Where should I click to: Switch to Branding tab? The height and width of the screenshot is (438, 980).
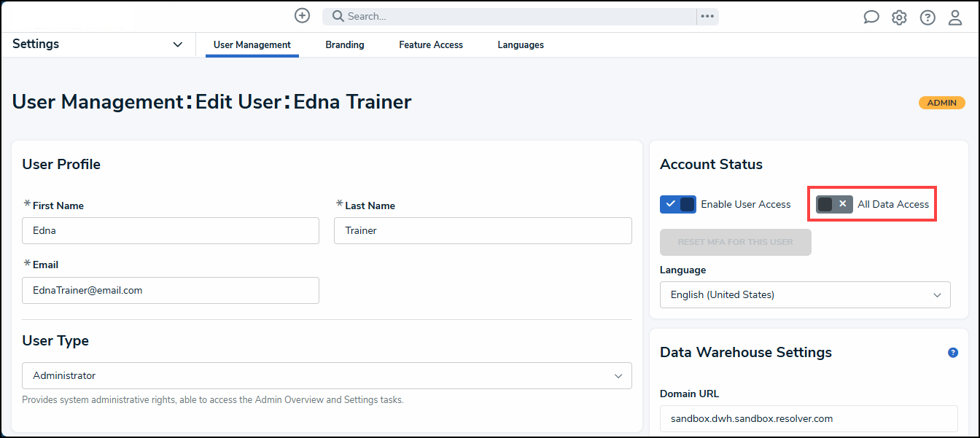345,45
